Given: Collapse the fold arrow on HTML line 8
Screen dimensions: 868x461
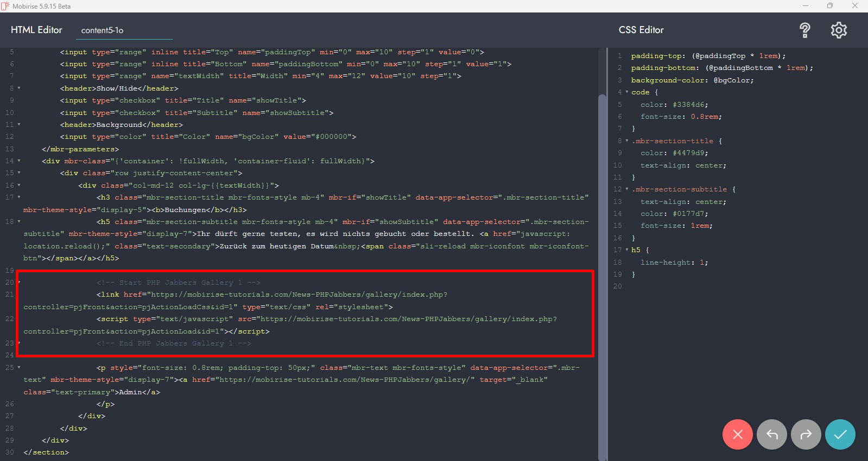Looking at the screenshot, I should [x=19, y=88].
